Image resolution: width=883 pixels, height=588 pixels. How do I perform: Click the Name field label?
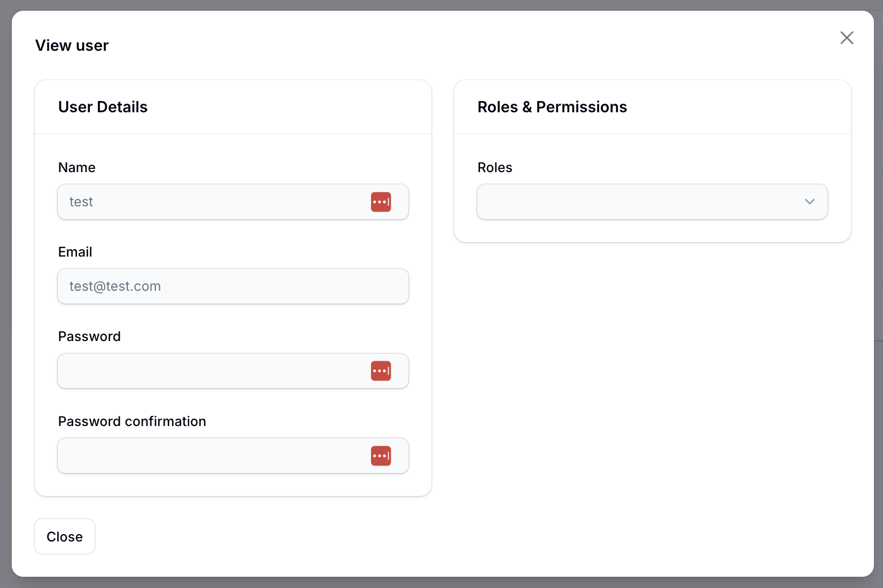click(x=77, y=168)
